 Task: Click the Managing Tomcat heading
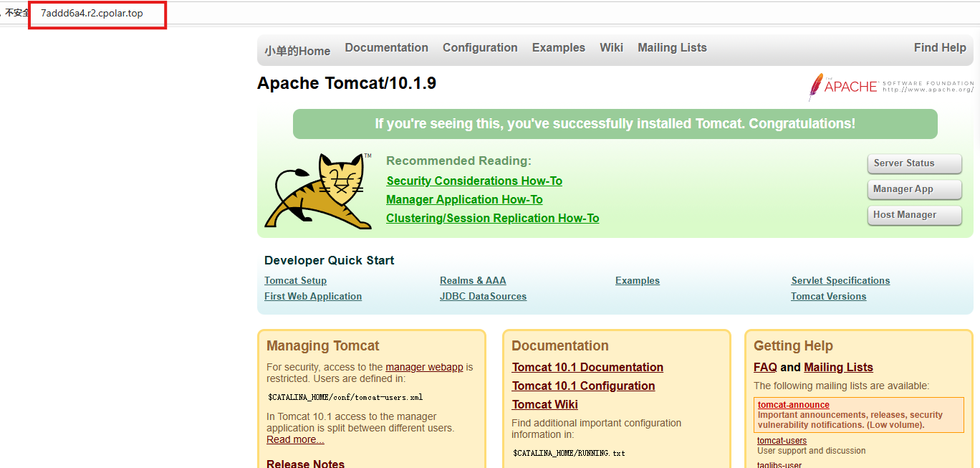coord(323,346)
